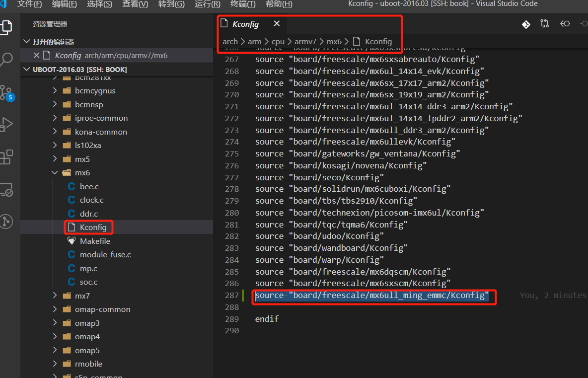Click the compare changes icon in editor toolbar
The width and height of the screenshot is (588, 378).
(x=544, y=24)
